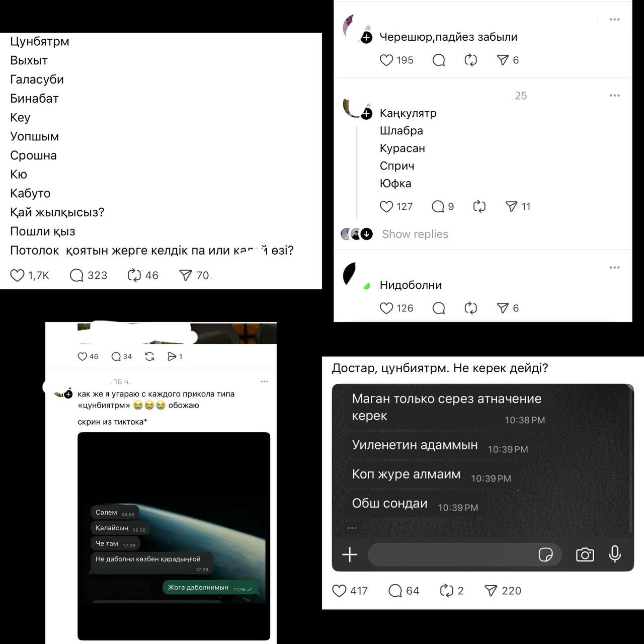Reply to the Каңкулятр comment with 9 replies
The image size is (644, 644).
pyautogui.click(x=438, y=206)
